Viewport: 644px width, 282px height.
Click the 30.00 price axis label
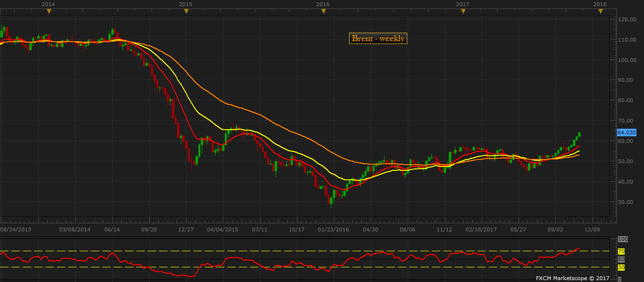pos(626,202)
